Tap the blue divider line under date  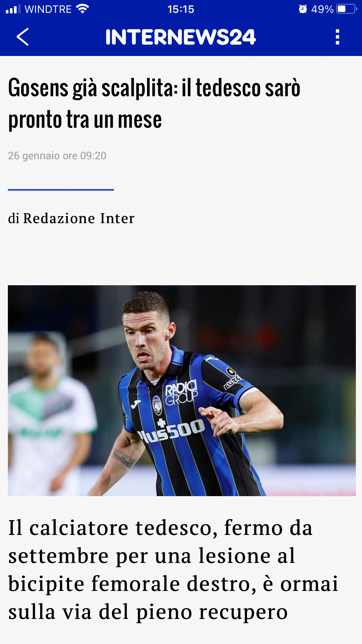click(61, 190)
